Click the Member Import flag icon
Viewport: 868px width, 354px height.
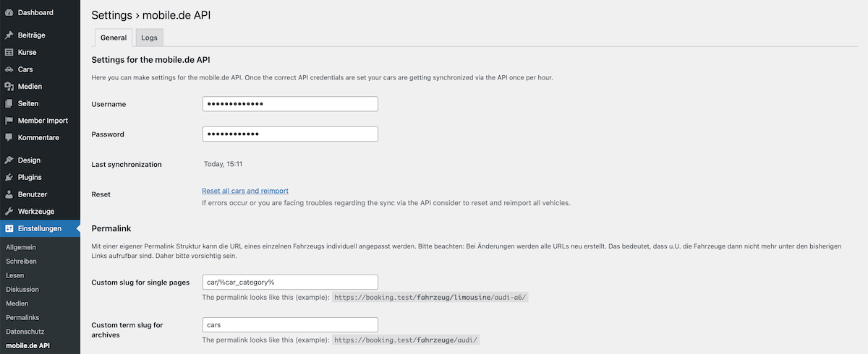tap(9, 121)
